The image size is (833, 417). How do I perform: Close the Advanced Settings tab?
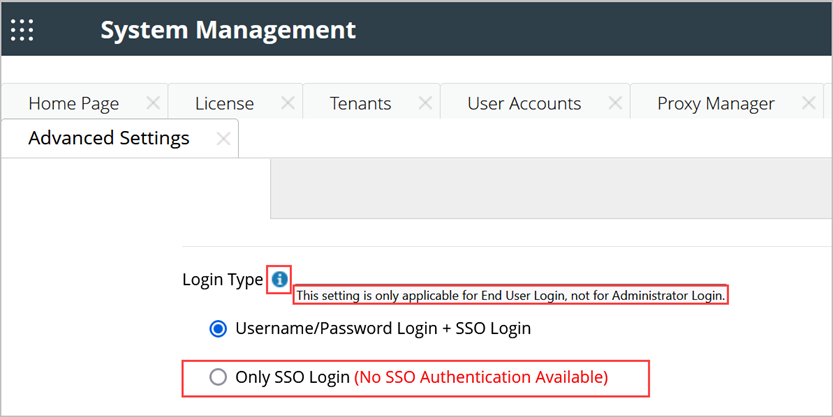pyautogui.click(x=224, y=139)
